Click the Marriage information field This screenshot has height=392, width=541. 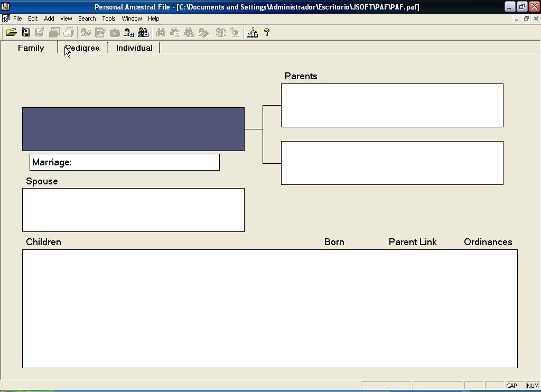click(x=124, y=162)
